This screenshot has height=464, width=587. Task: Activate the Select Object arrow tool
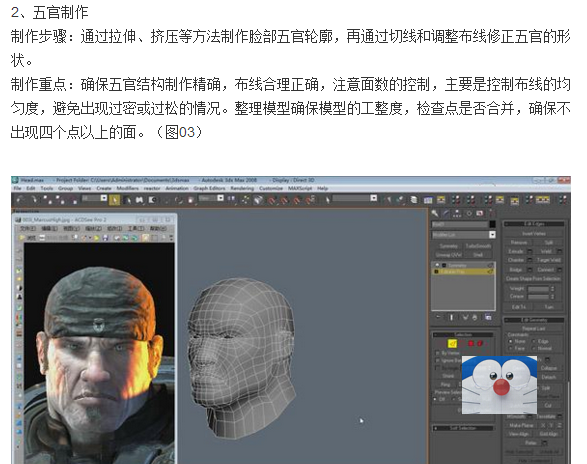coord(114,200)
